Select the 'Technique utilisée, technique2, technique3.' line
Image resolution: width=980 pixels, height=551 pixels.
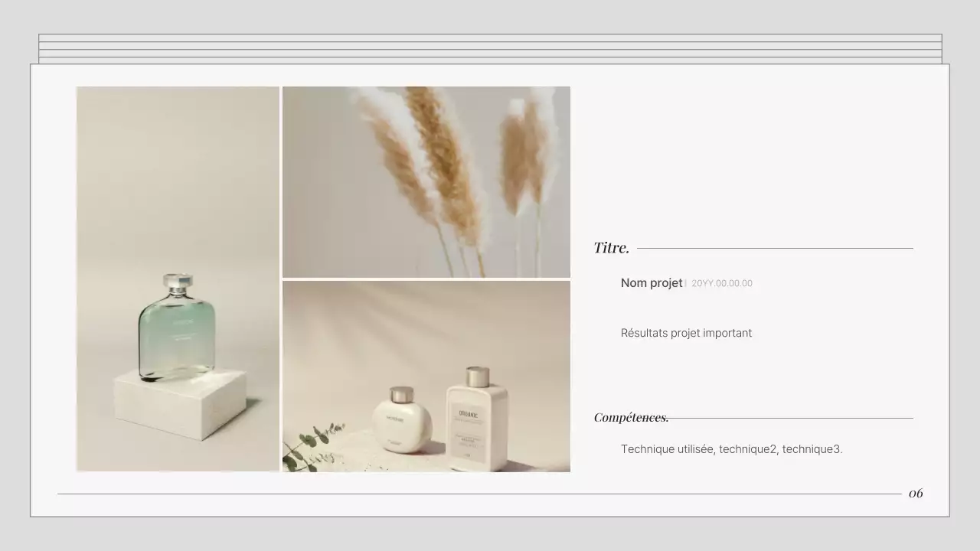[x=732, y=449]
